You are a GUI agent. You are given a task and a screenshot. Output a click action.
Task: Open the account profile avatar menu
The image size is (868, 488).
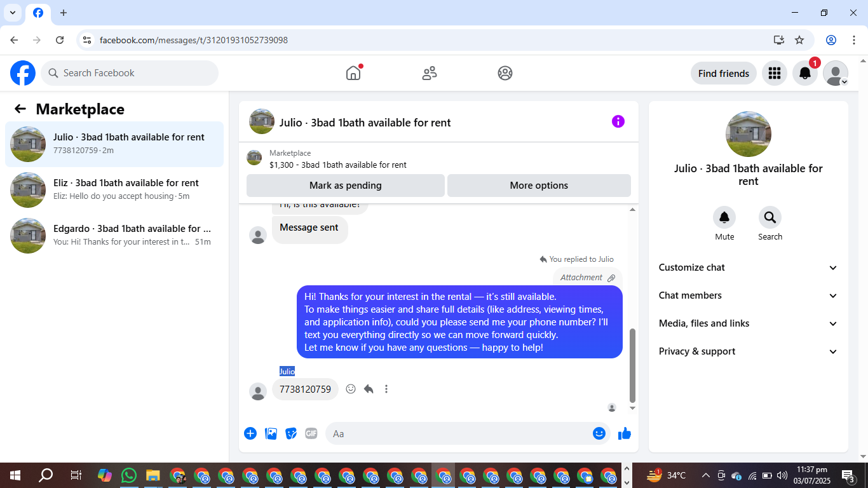coord(836,73)
